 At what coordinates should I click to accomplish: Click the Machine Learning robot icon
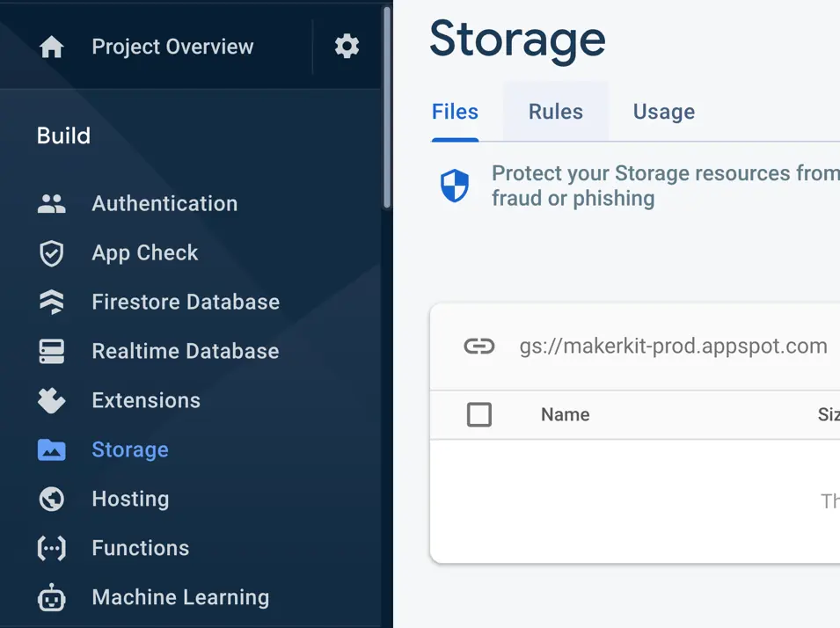tap(52, 598)
